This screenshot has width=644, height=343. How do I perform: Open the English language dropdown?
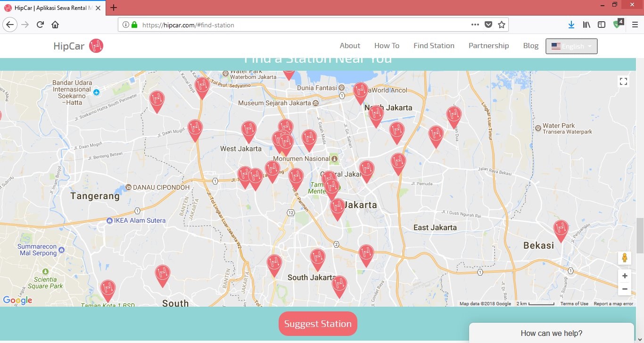pyautogui.click(x=571, y=46)
